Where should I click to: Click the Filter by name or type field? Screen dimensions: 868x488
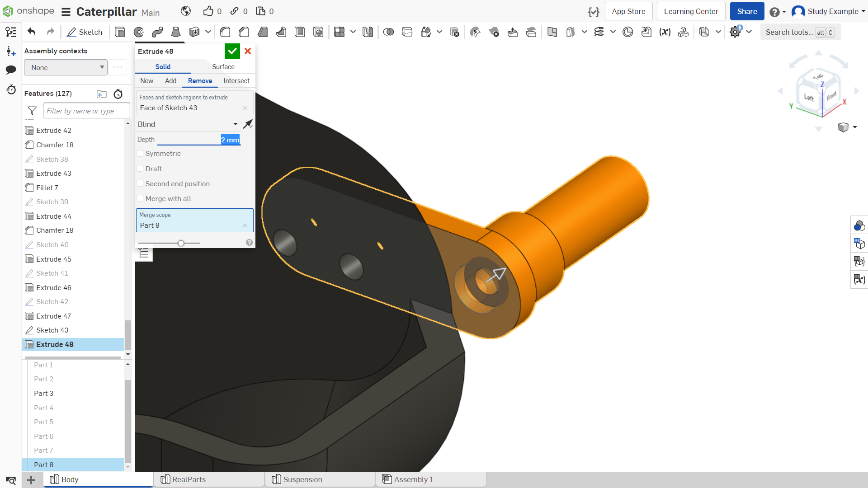click(x=87, y=111)
